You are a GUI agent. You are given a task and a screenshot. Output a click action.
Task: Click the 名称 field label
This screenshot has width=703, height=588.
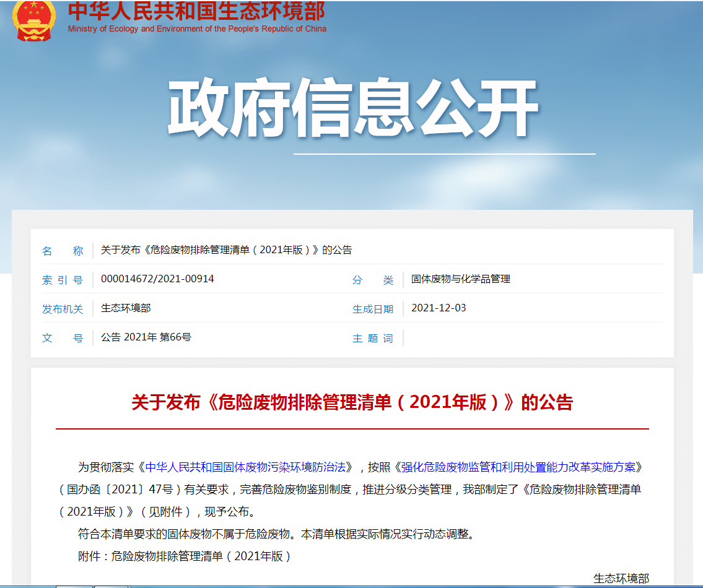tap(62, 251)
